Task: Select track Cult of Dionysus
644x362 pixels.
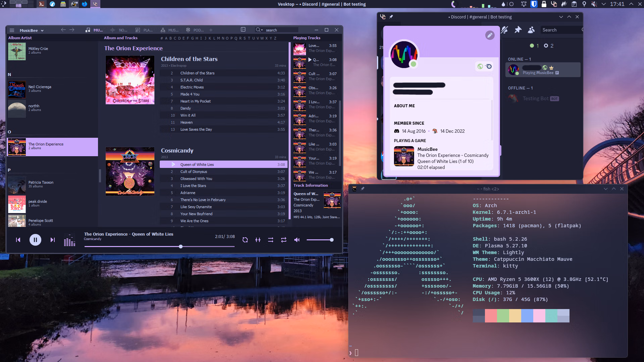Action: coord(224,172)
